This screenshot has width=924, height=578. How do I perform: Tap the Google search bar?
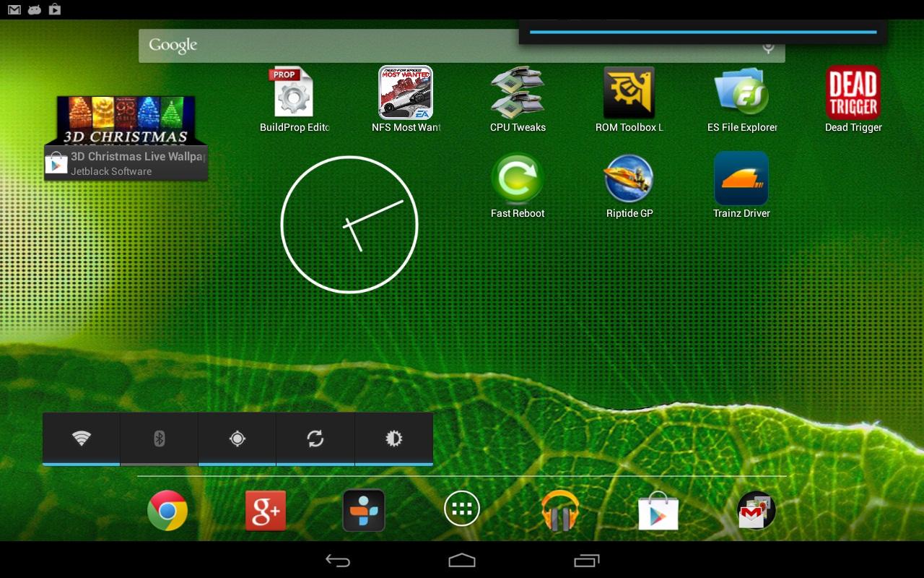pyautogui.click(x=462, y=46)
